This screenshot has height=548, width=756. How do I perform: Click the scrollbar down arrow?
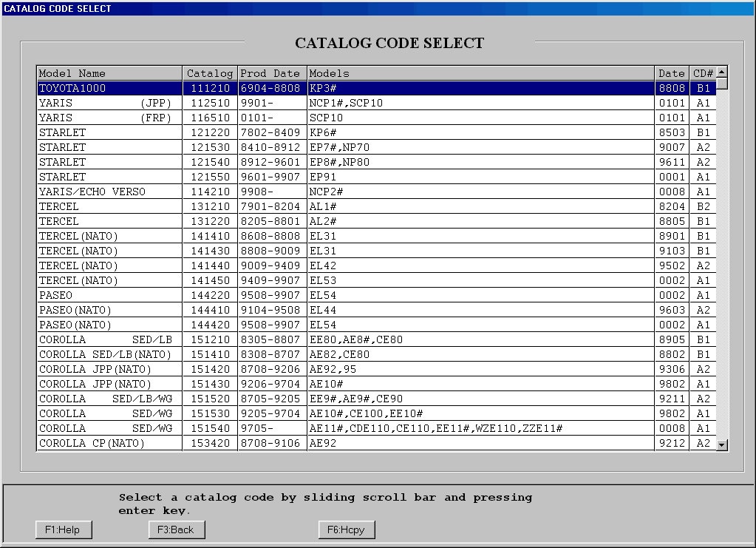[722, 444]
